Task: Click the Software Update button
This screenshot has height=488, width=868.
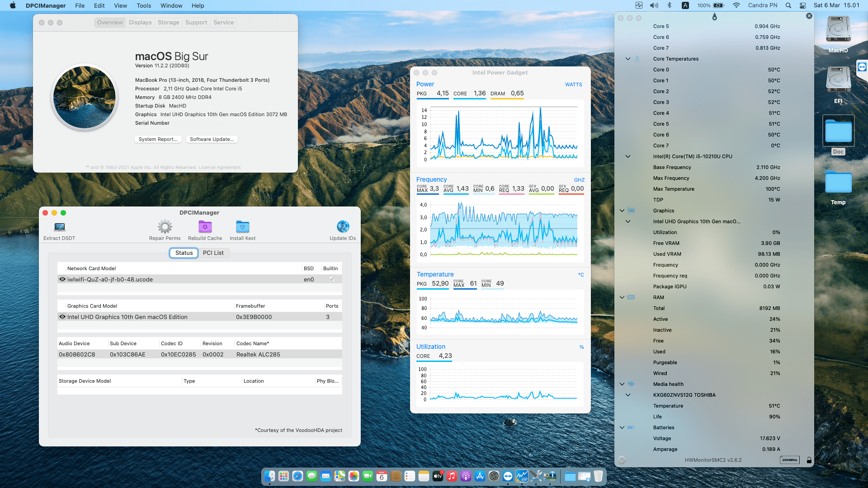Action: [212, 139]
